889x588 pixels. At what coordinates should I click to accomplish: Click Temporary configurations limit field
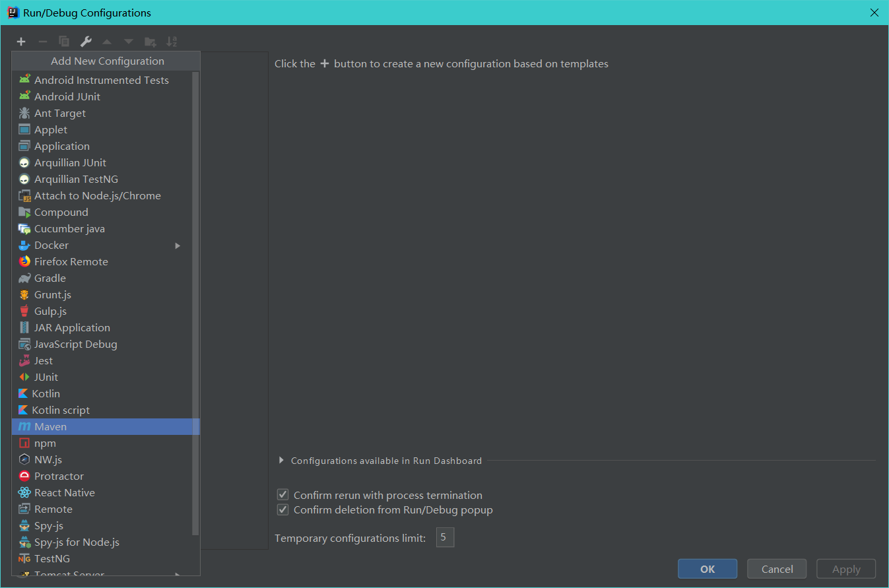point(445,538)
